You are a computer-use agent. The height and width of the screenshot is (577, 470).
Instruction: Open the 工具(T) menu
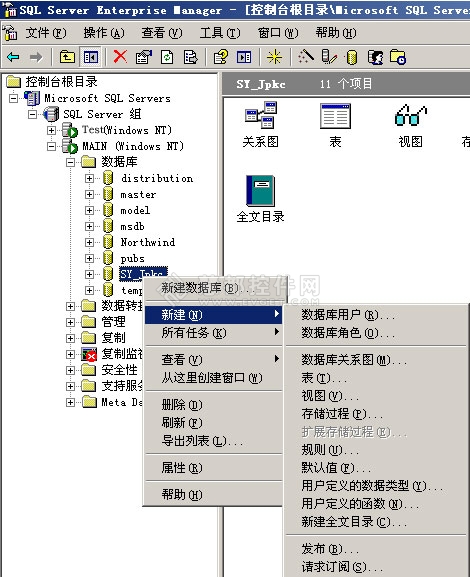220,33
